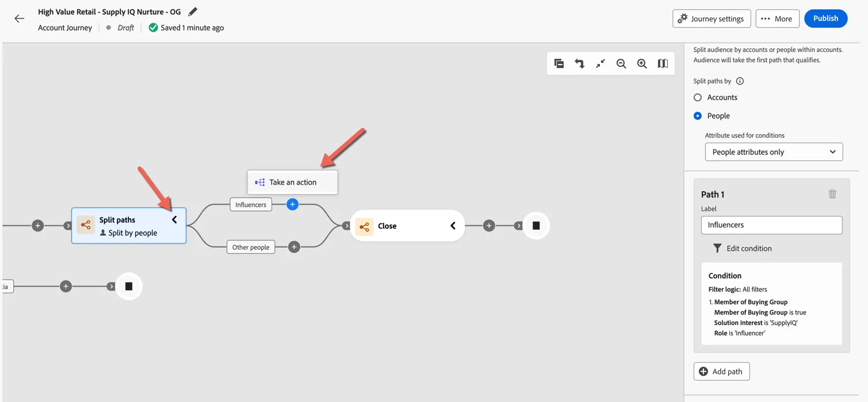Zoom in on the journey canvas
Screen dimensions: 868x402
(x=642, y=63)
